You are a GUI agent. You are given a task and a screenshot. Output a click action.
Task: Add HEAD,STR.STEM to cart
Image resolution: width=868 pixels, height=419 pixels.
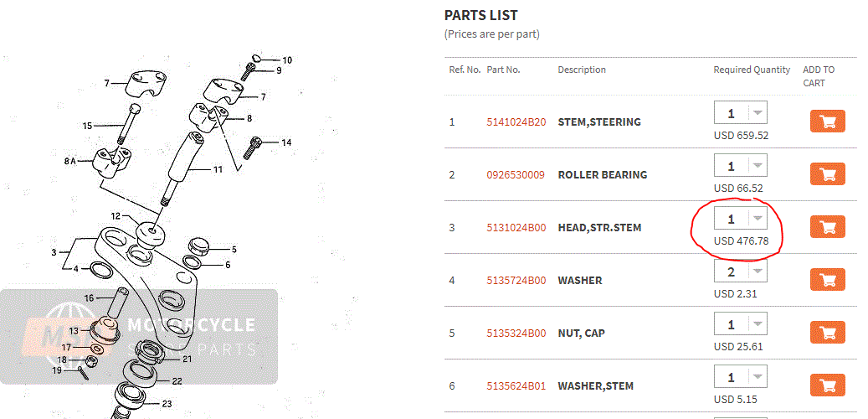[x=827, y=227]
